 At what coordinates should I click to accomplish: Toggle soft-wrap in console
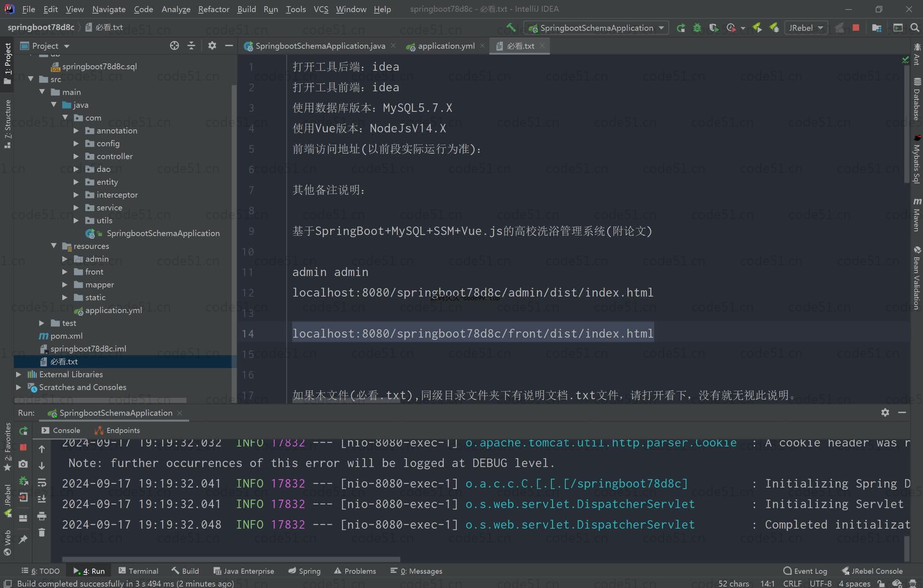click(42, 482)
